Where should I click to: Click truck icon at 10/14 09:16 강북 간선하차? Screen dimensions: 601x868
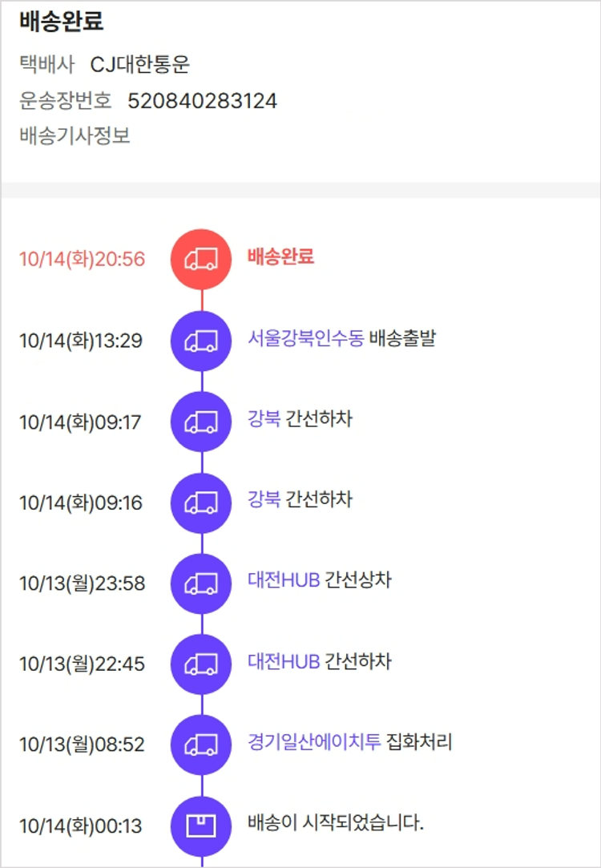tap(201, 502)
